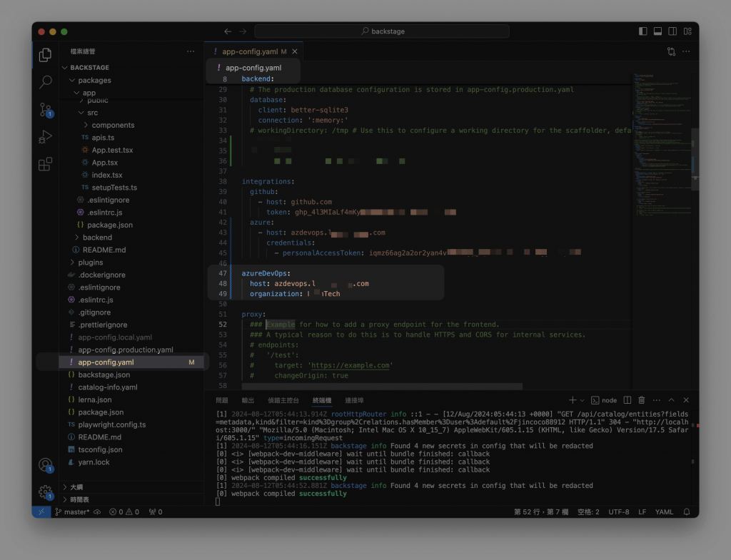This screenshot has height=560, width=731.
Task: Click the YAML language mode indicator
Action: tap(664, 511)
